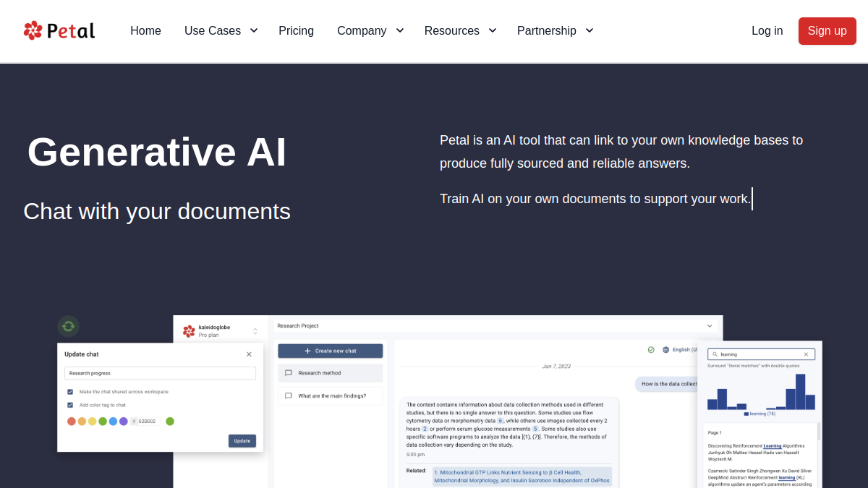Pick the blue color tag swatch

tap(113, 421)
